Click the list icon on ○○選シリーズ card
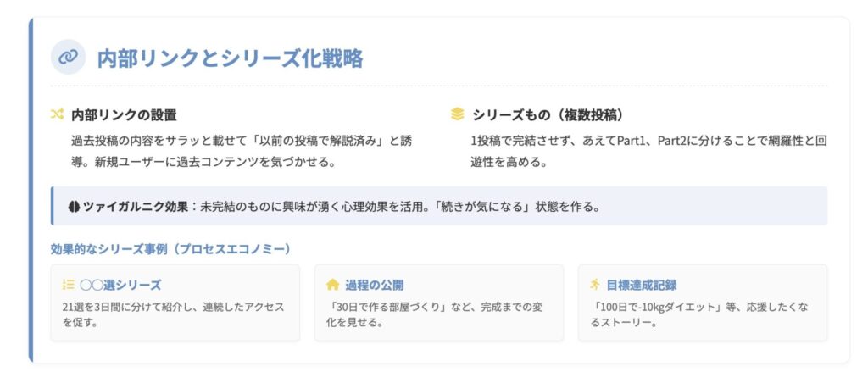This screenshot has height=372, width=868. point(68,285)
